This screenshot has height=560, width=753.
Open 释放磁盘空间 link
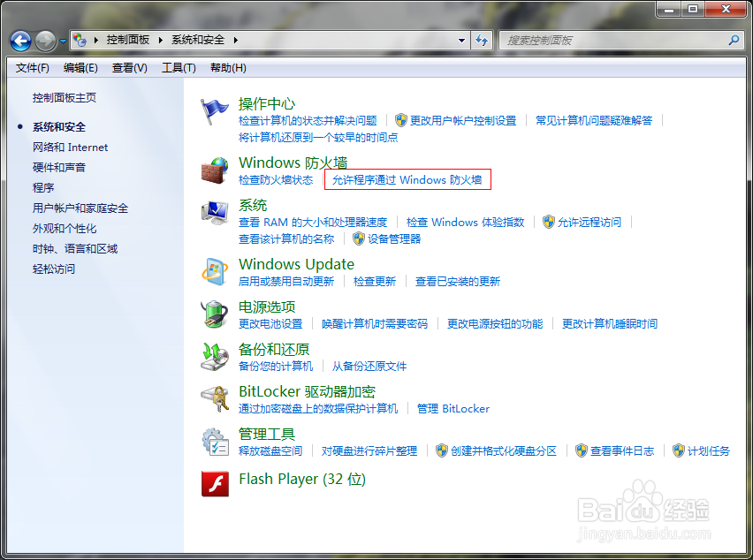click(270, 450)
